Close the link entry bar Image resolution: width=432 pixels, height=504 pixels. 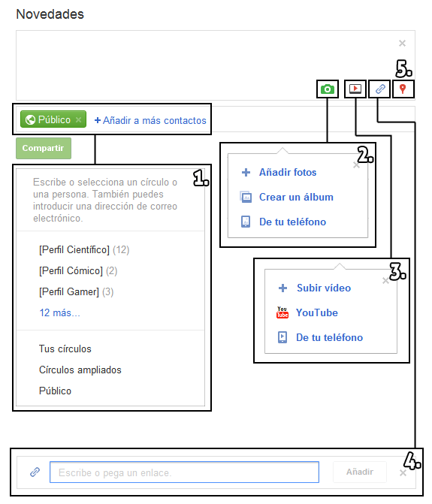(403, 473)
